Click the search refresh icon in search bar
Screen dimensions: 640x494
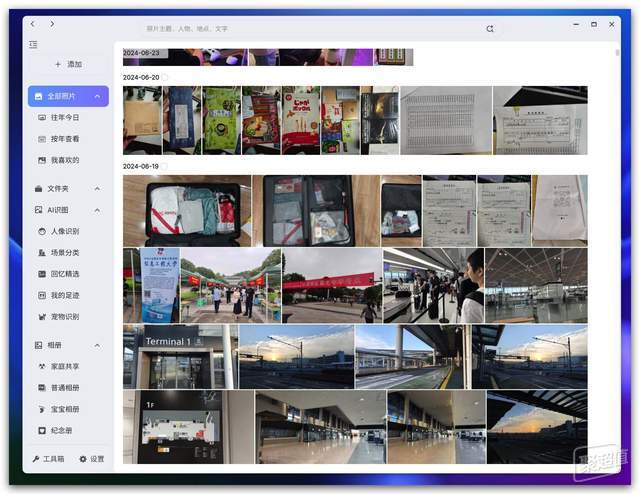(x=490, y=29)
